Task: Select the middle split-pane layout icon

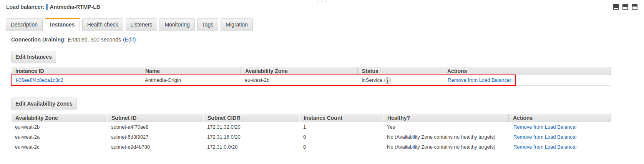Action: [x=625, y=7]
